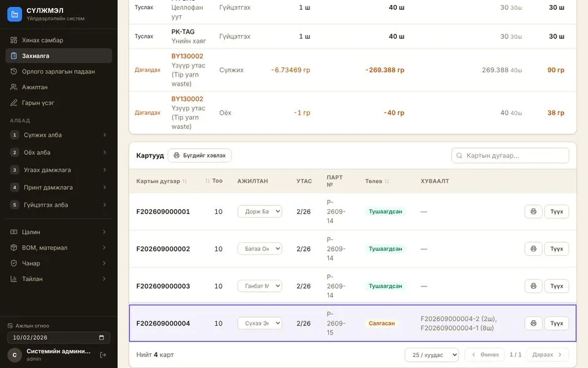Click the СҮЛЖМЭЛ app logo icon
Viewport: 588px width, 368px height.
point(15,14)
